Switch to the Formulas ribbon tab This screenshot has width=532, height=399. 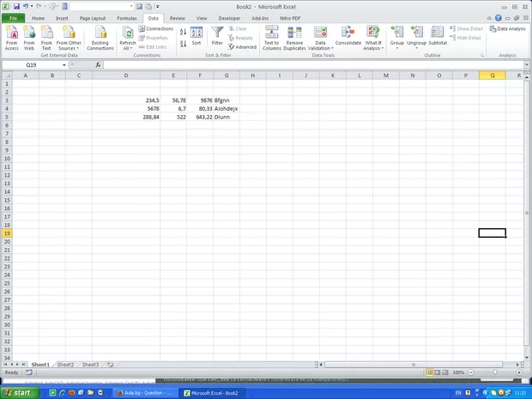126,17
